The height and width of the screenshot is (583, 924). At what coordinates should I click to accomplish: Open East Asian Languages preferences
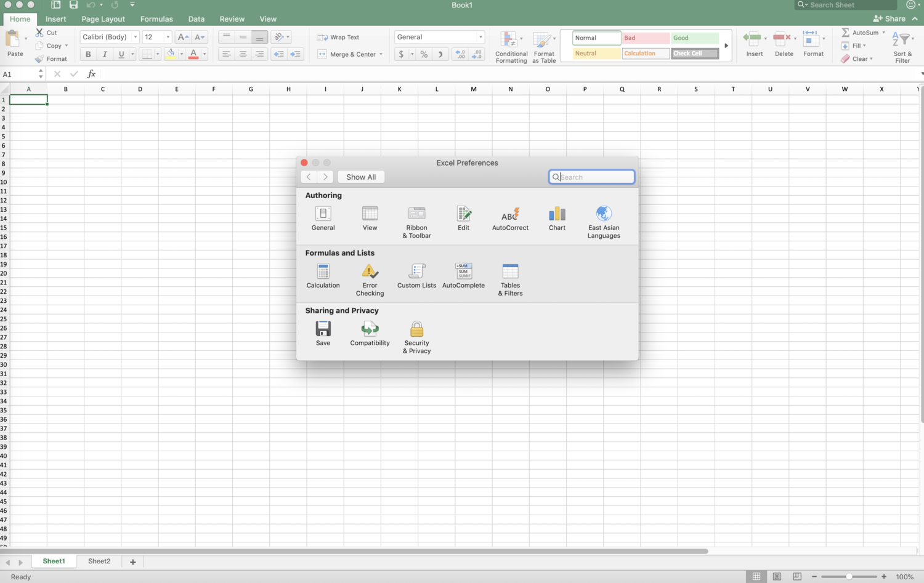[x=604, y=222]
